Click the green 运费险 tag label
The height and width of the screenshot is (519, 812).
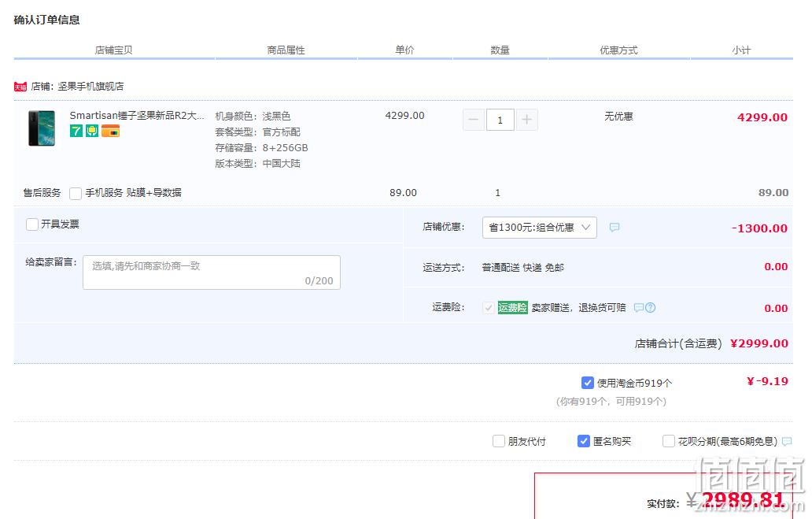(512, 307)
